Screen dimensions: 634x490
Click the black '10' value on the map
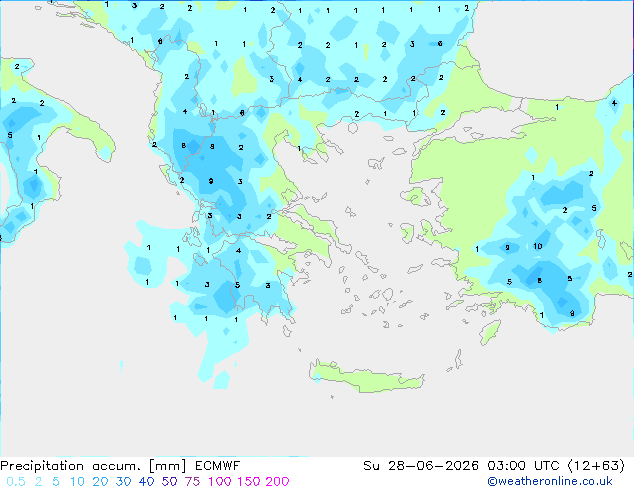click(537, 246)
